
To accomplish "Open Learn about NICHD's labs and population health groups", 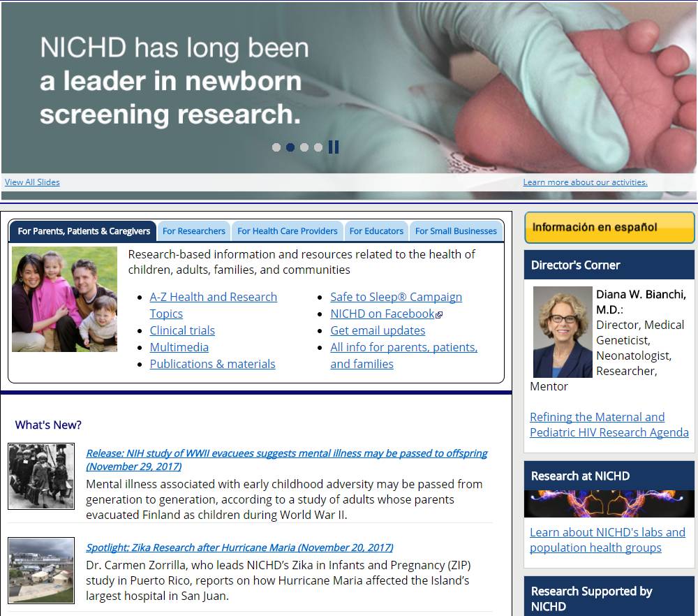I will pyautogui.click(x=607, y=540).
